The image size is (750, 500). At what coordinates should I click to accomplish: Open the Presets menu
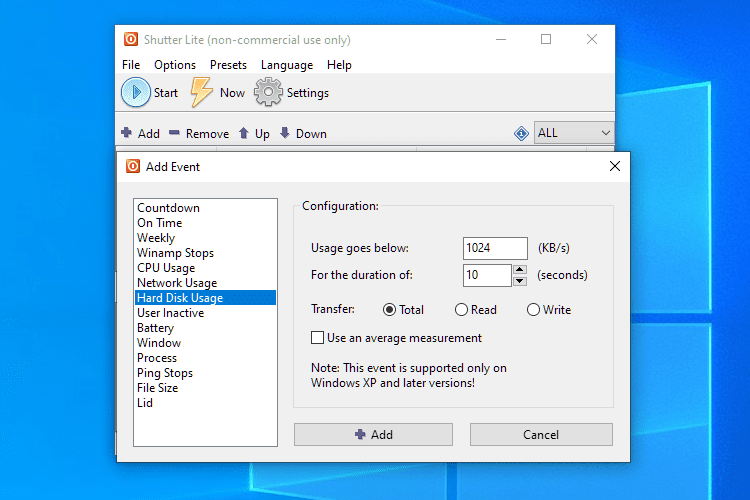pyautogui.click(x=228, y=65)
